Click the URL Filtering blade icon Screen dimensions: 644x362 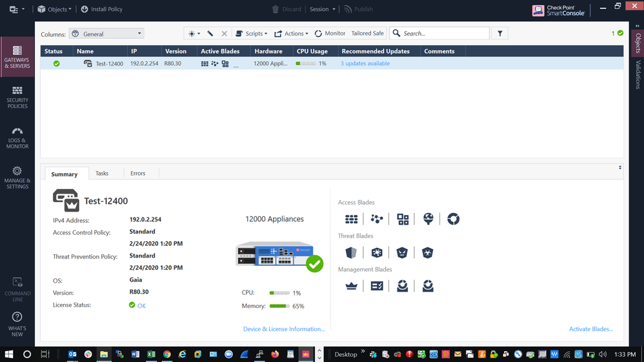[x=428, y=219]
